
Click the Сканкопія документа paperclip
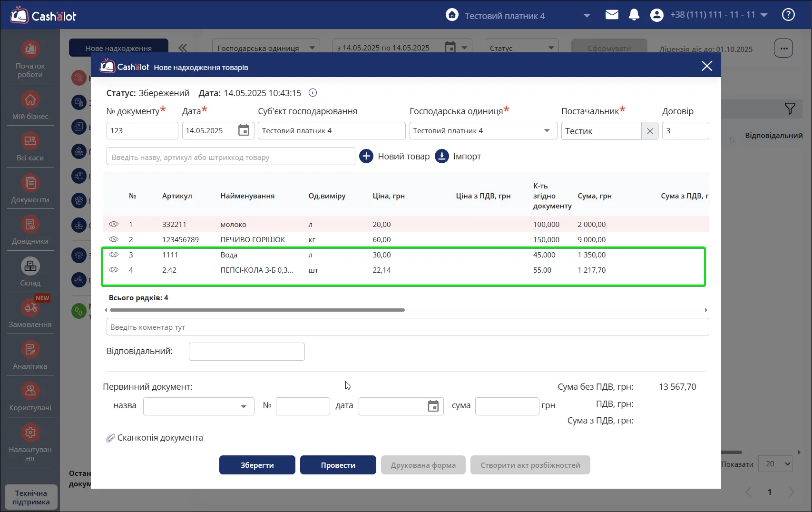[110, 438]
